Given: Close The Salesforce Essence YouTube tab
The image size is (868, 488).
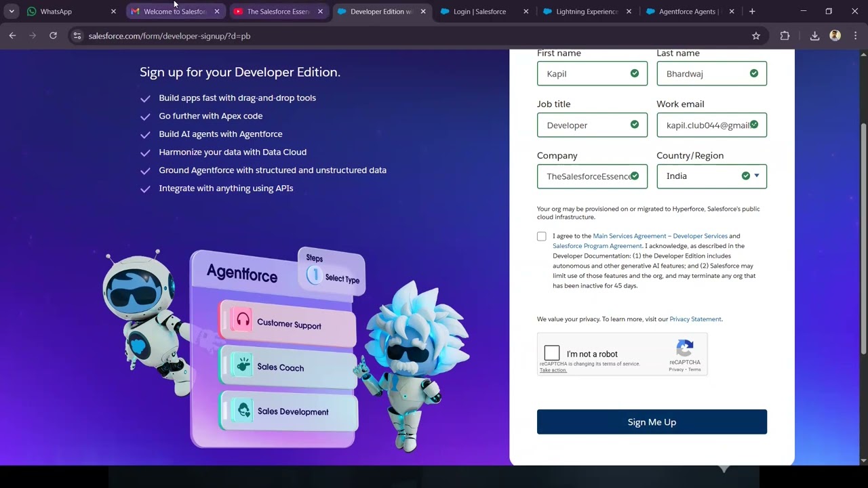Looking at the screenshot, I should pyautogui.click(x=321, y=12).
